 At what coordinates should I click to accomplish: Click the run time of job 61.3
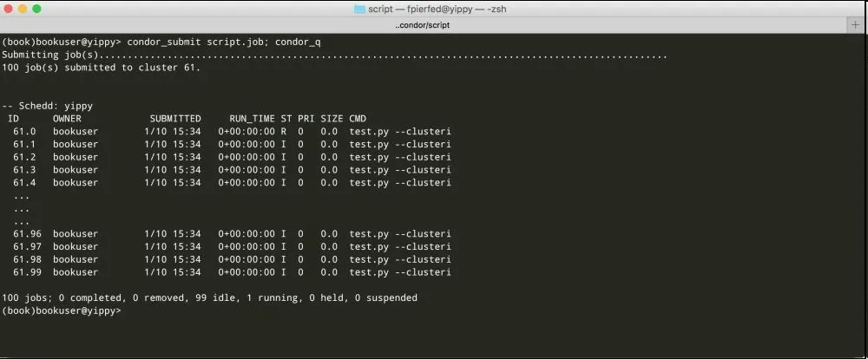[x=247, y=169]
